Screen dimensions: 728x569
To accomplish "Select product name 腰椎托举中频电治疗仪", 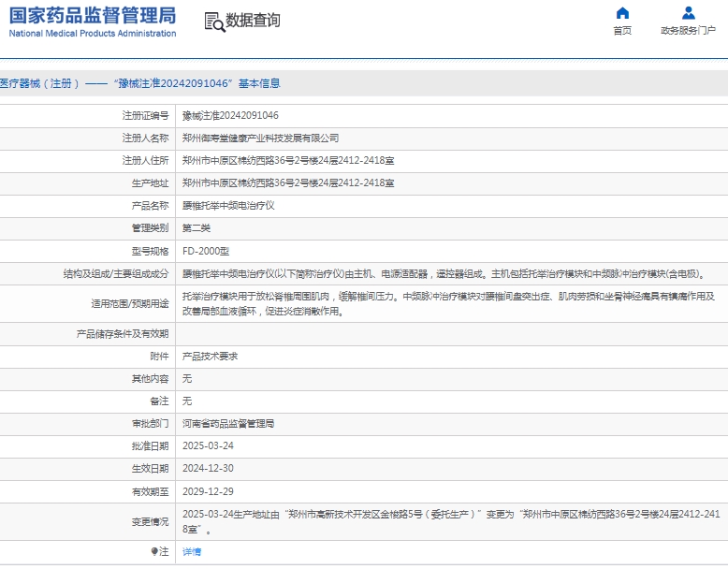I will click(x=228, y=206).
